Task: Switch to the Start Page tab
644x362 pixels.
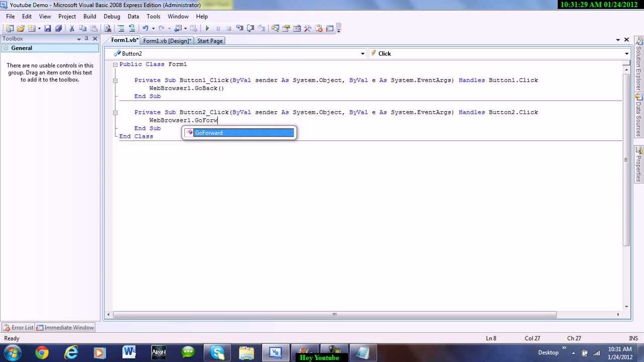Action: 210,41
